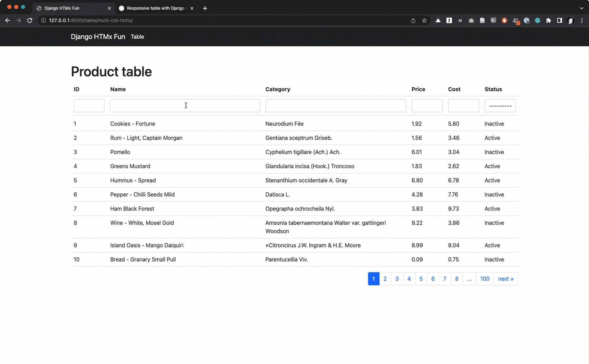589x364 pixels.
Task: Jump to page 100 in pagination
Action: pos(484,279)
